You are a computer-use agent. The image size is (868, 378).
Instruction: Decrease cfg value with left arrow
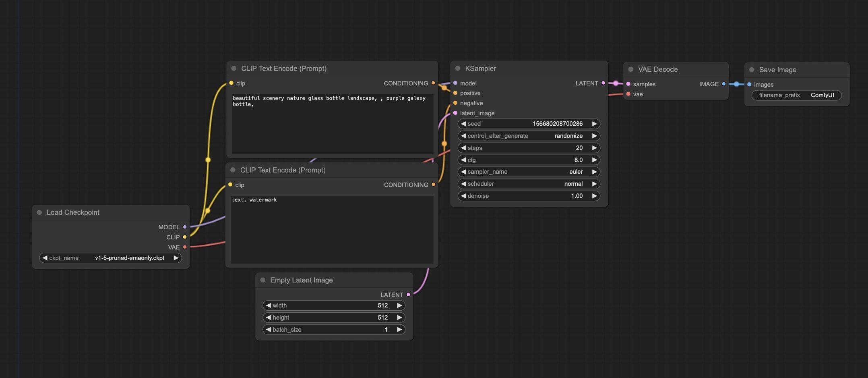[463, 160]
